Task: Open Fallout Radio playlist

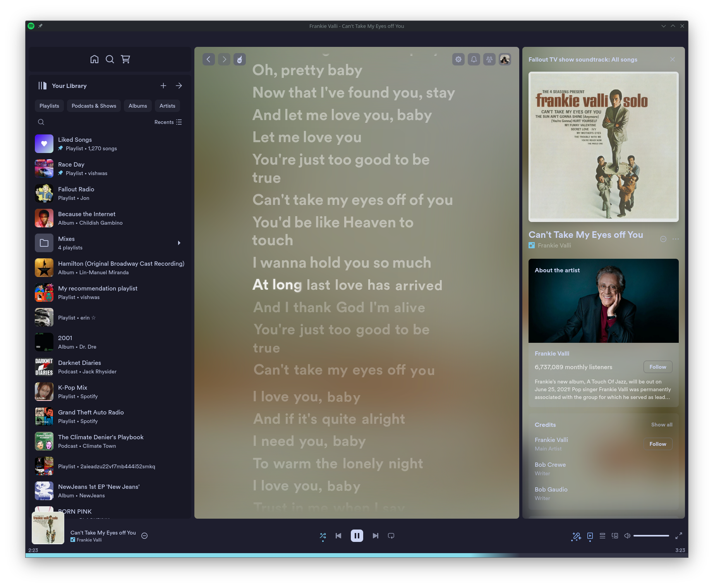Action: (x=110, y=194)
